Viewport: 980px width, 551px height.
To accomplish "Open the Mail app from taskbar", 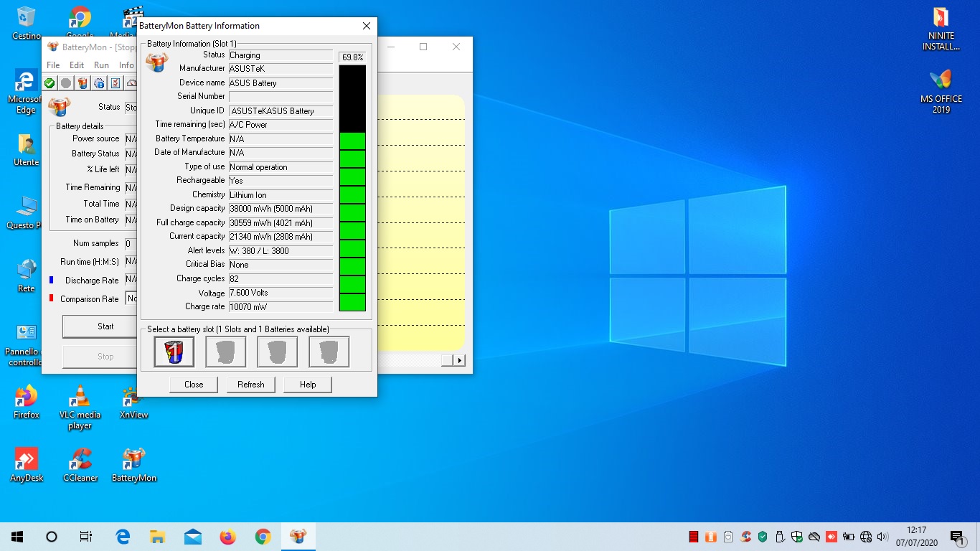I will click(193, 537).
